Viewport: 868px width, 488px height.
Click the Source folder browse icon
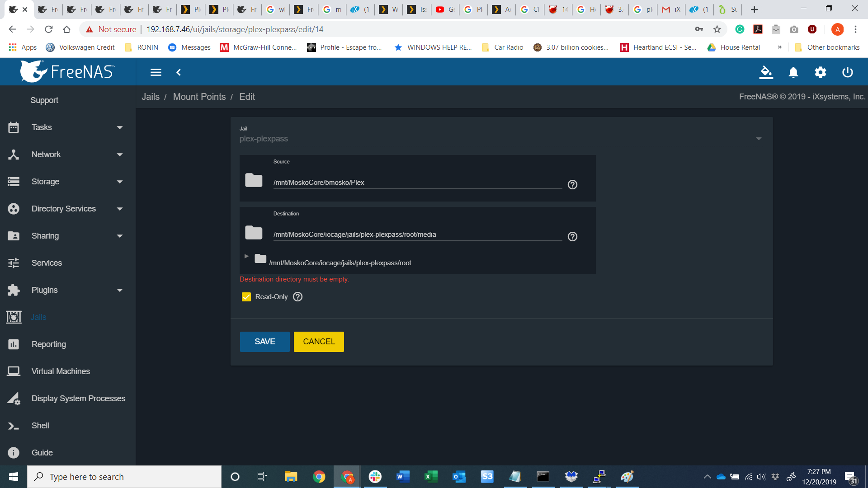(x=254, y=180)
